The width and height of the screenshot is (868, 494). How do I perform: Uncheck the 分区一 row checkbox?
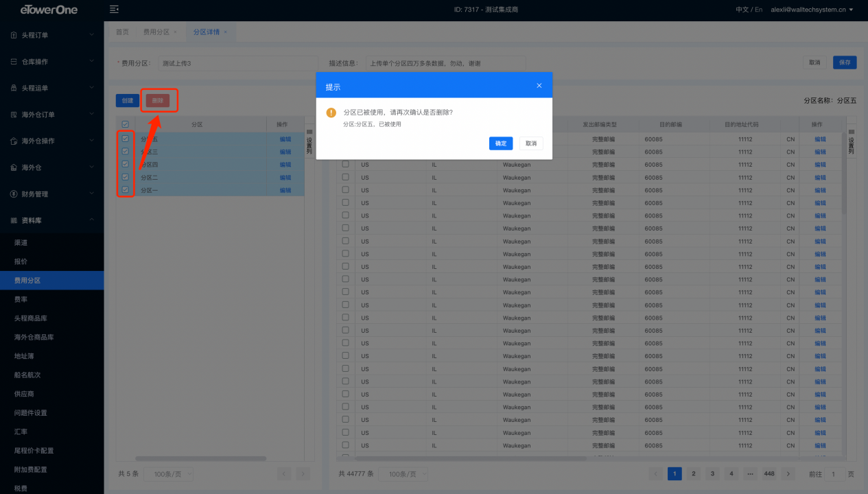click(125, 190)
